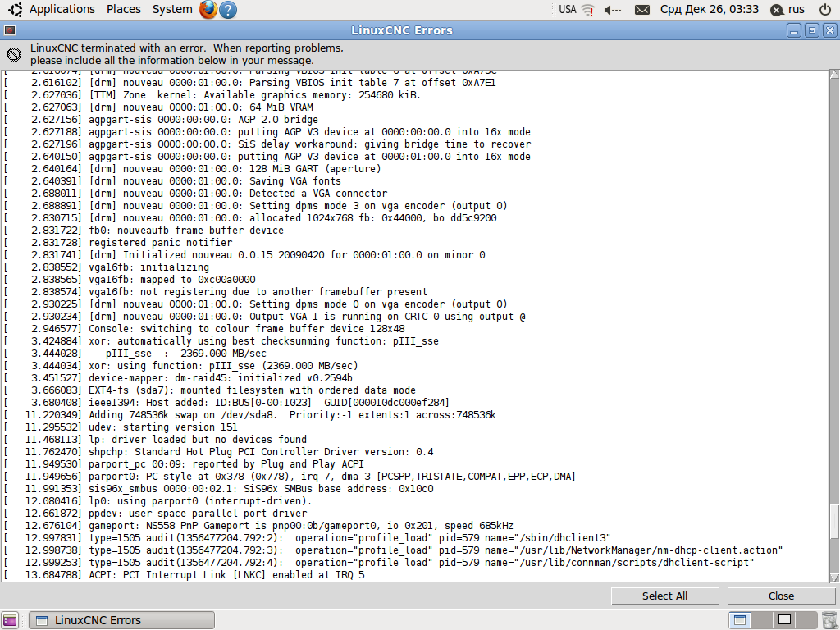Click the log line "64 MiB VRAM"

pos(158,107)
